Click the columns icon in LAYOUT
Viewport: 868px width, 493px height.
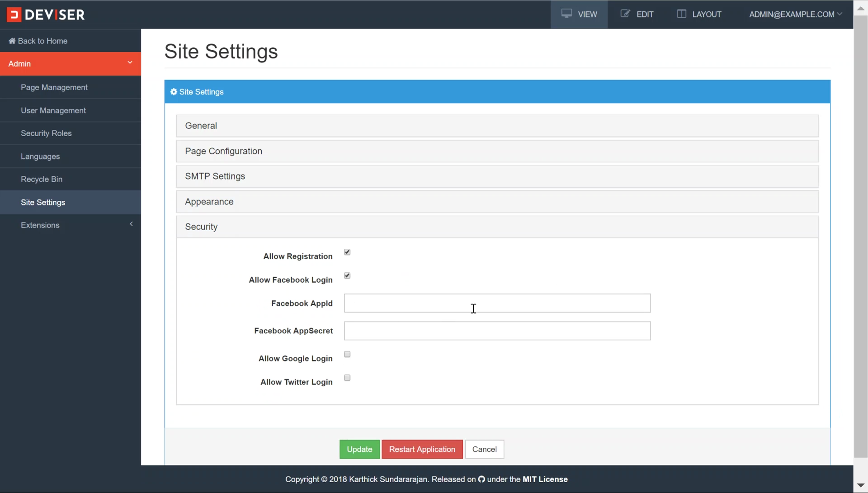click(681, 14)
